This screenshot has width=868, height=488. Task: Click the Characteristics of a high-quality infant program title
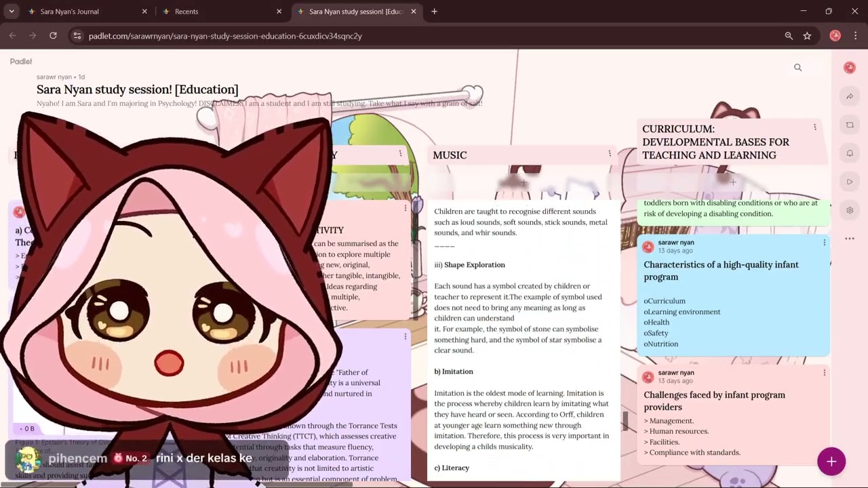coord(721,270)
